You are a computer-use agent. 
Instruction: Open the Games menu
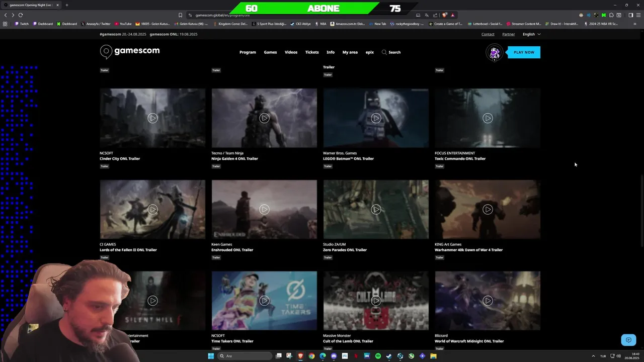pos(270,52)
